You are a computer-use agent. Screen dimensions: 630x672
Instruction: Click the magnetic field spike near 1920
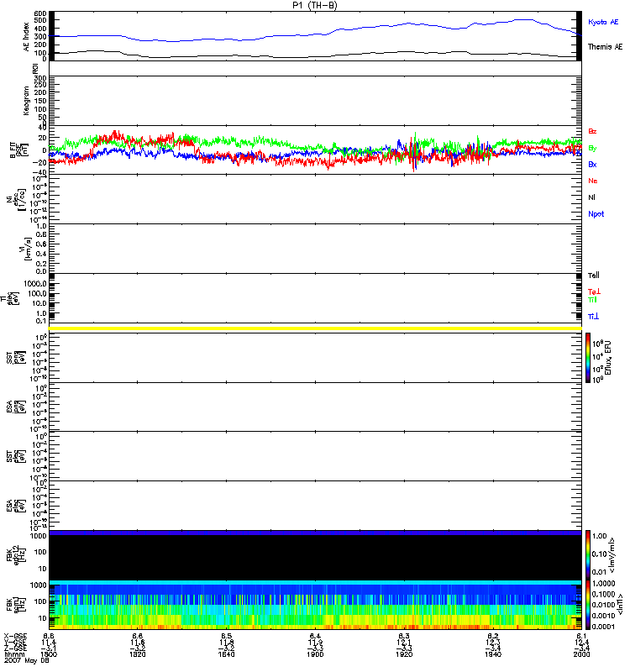click(x=414, y=152)
